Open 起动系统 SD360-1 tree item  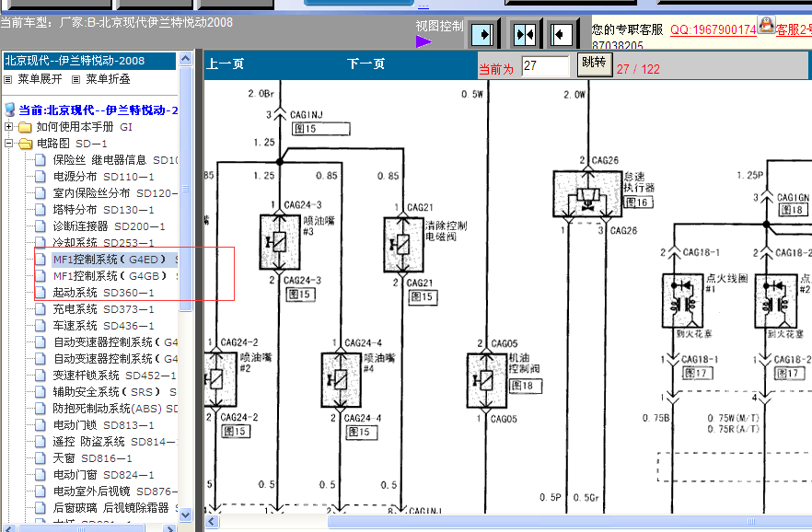point(103,293)
